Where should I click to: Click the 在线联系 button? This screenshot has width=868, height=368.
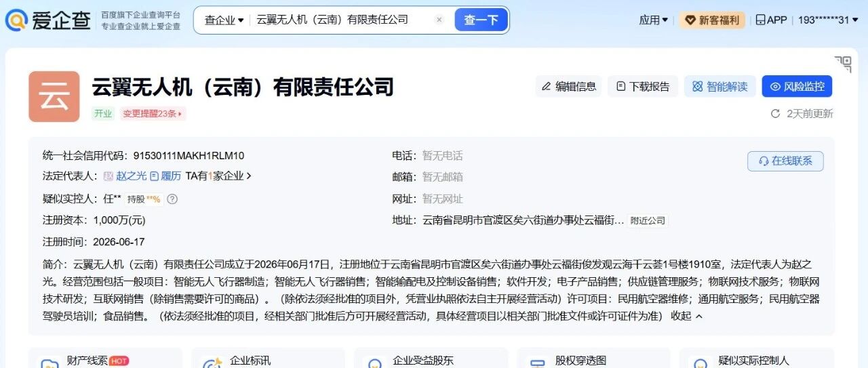click(785, 161)
